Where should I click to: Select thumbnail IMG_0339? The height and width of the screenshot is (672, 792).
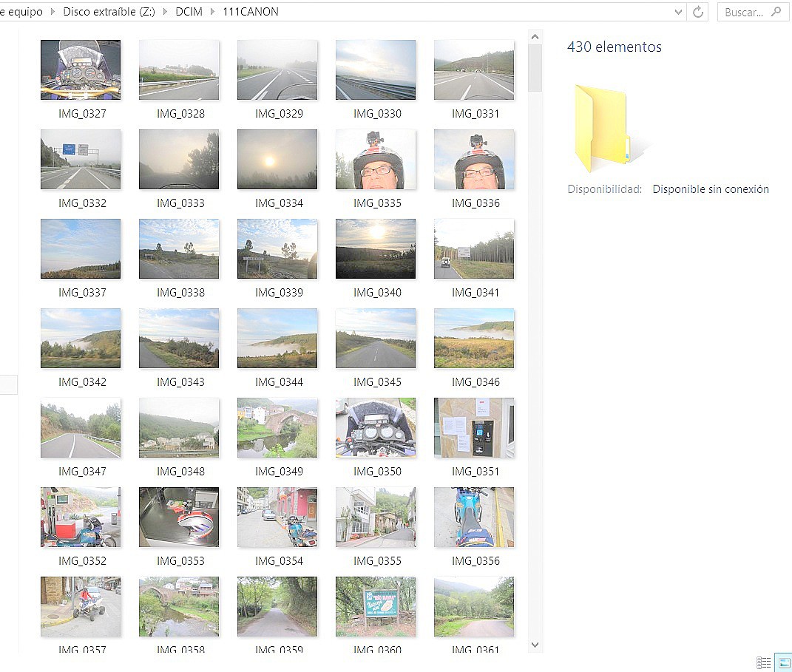[x=277, y=248]
